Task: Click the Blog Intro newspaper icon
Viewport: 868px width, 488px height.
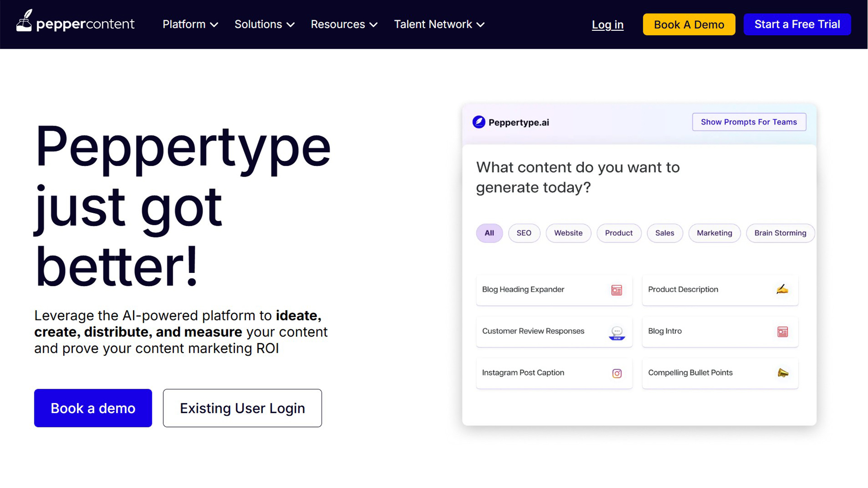Action: point(783,332)
